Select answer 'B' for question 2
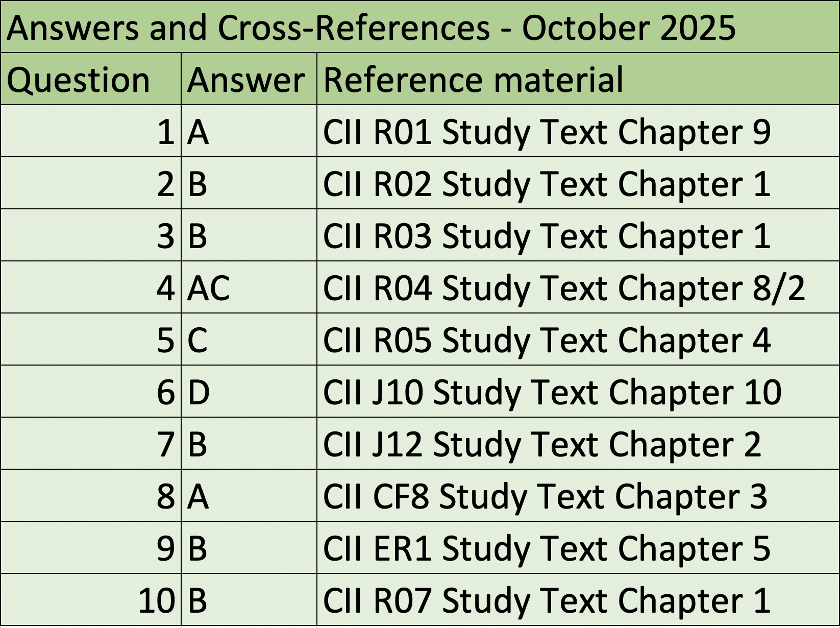Image resolution: width=840 pixels, height=628 pixels. coord(249,184)
